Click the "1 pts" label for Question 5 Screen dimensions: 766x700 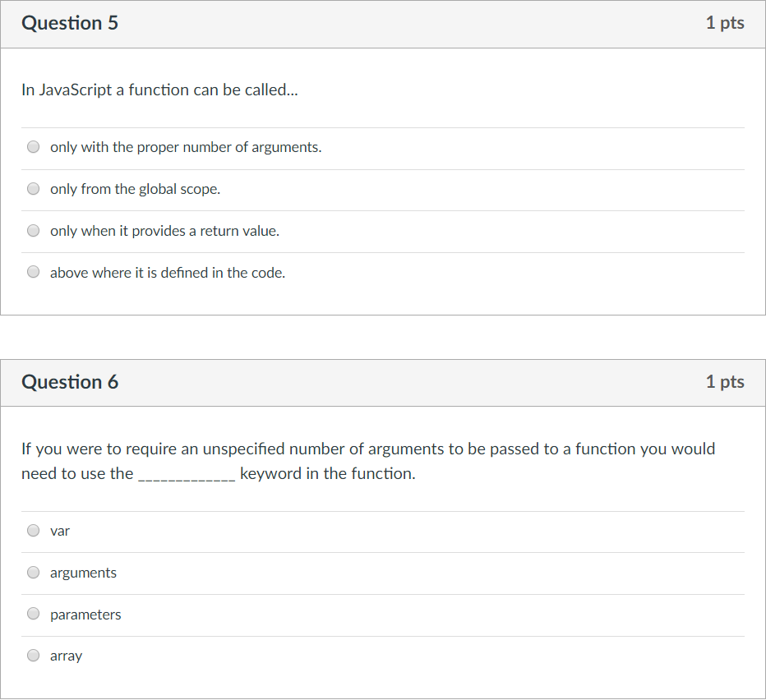725,23
